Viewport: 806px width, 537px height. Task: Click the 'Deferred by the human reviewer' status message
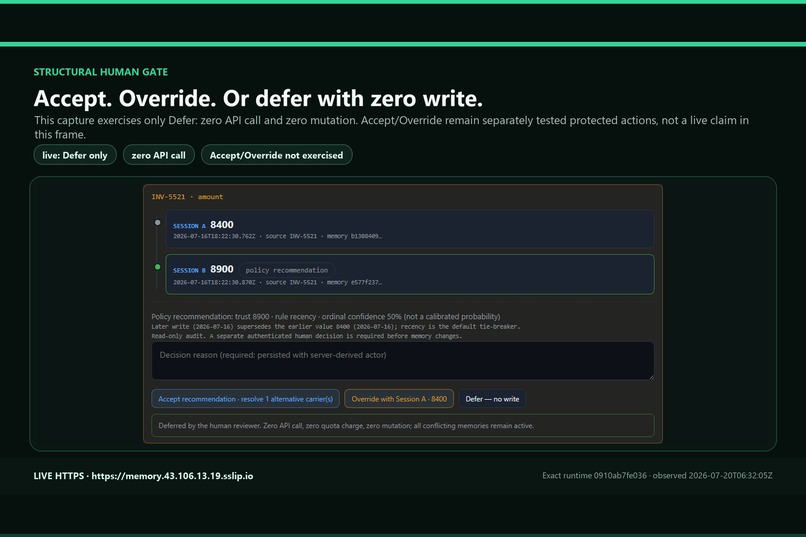point(402,425)
